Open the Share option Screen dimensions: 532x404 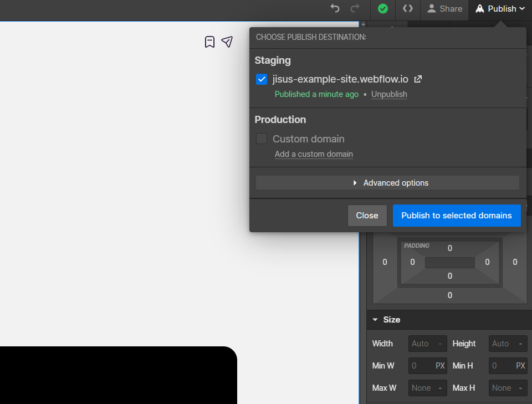pyautogui.click(x=444, y=9)
